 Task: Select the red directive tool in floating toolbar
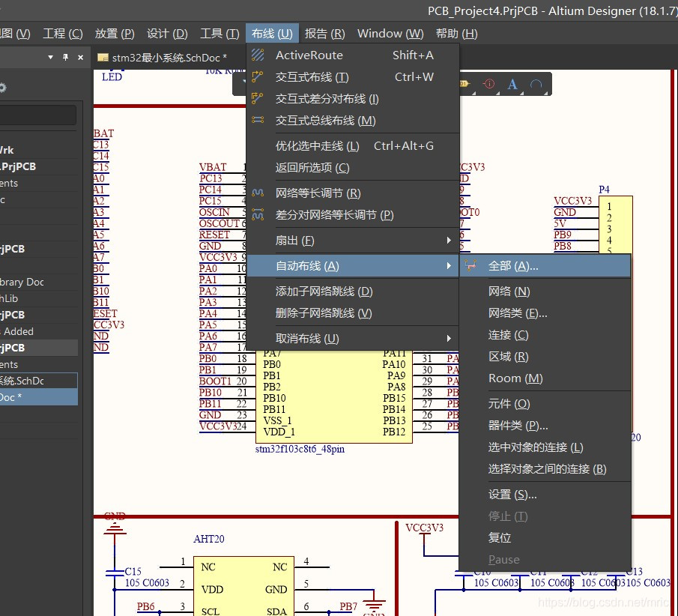pos(489,83)
